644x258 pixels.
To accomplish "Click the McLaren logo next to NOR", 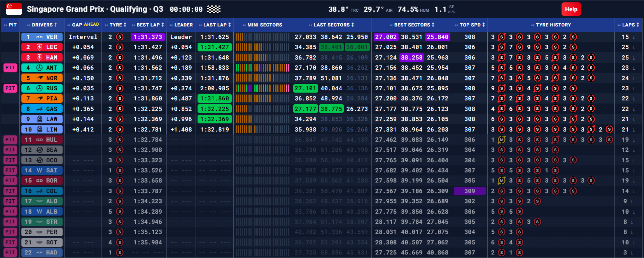I will coord(39,78).
